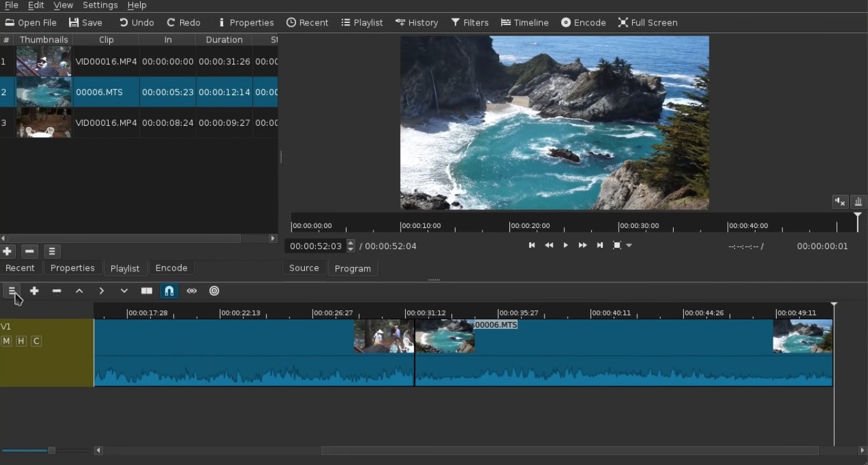Viewport: 868px width, 465px height.
Task: Remove clip with timeline minus icon
Action: click(x=57, y=291)
